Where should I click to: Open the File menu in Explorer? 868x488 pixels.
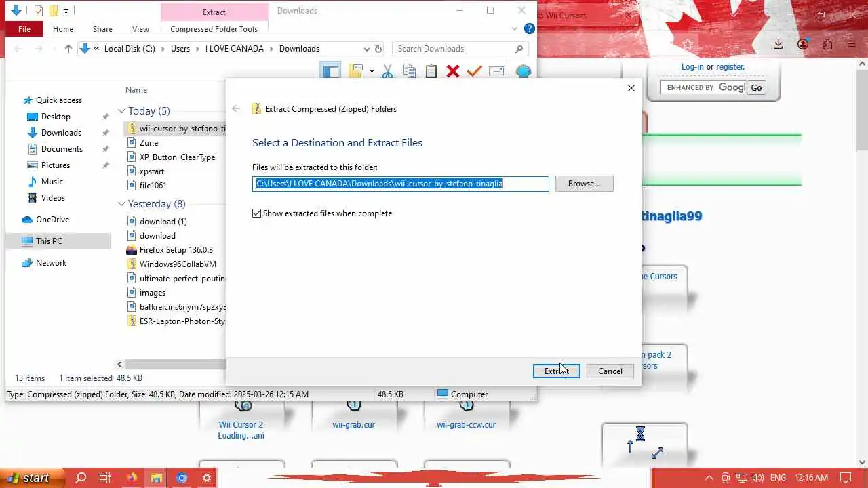pyautogui.click(x=24, y=29)
